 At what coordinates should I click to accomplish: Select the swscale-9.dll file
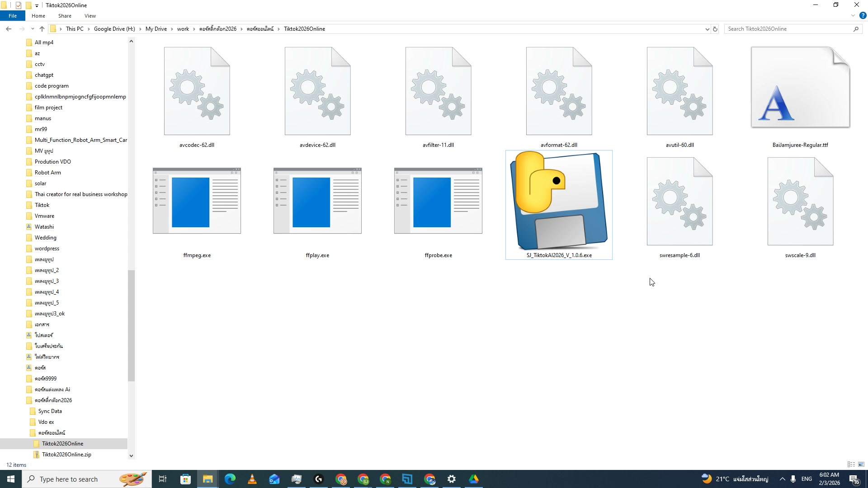(x=800, y=201)
